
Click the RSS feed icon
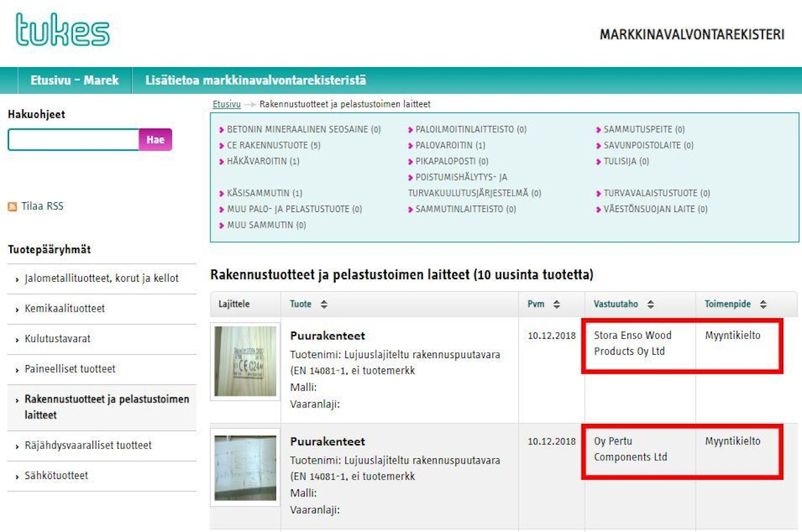12,207
